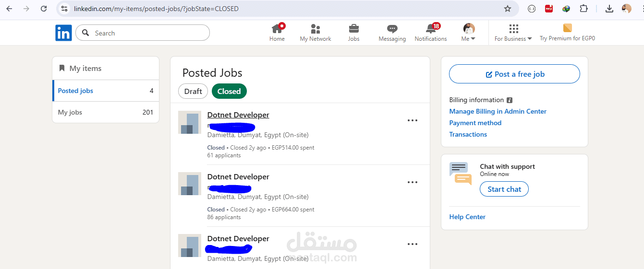Open the Help Center link
The width and height of the screenshot is (644, 269).
click(467, 217)
